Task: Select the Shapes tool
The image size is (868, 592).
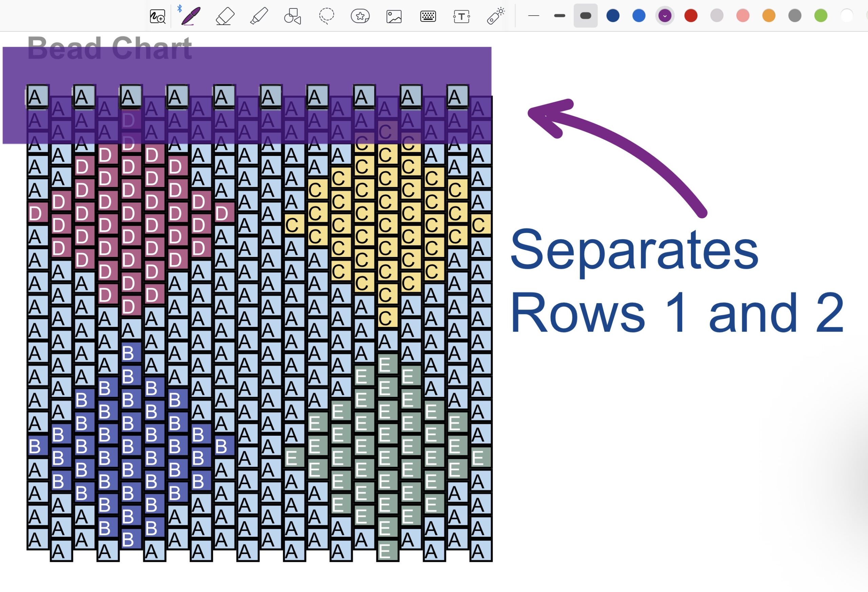Action: coord(293,16)
